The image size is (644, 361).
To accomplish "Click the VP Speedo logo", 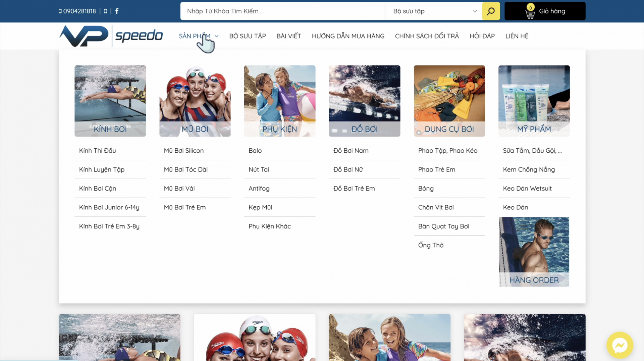I will tap(111, 36).
